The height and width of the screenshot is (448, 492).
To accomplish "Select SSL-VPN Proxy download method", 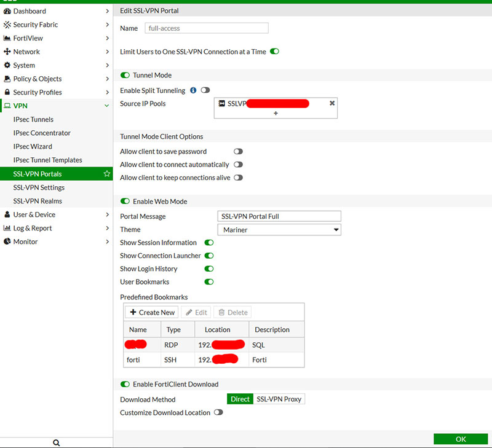I will coord(279,399).
